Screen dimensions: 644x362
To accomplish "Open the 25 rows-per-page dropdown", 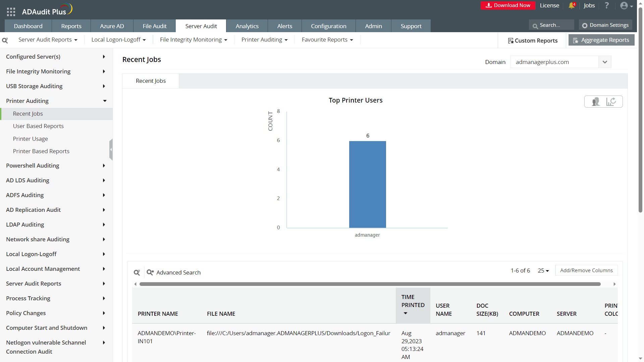I will pyautogui.click(x=543, y=270).
